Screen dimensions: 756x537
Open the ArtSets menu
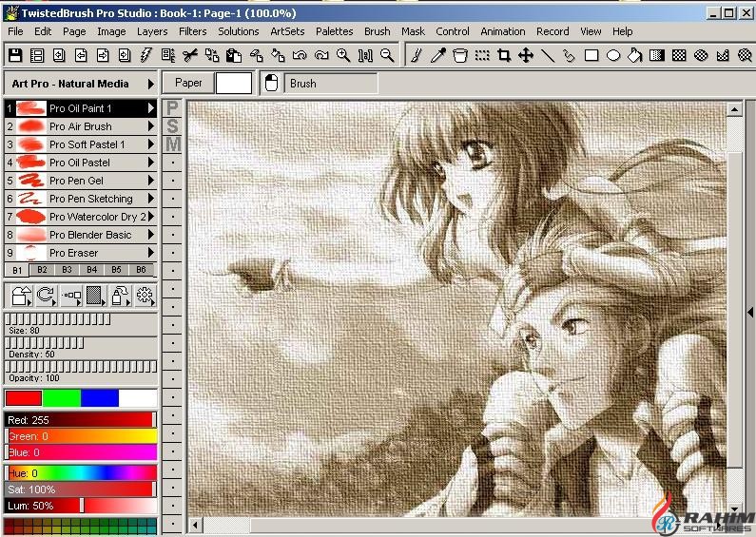coord(287,31)
